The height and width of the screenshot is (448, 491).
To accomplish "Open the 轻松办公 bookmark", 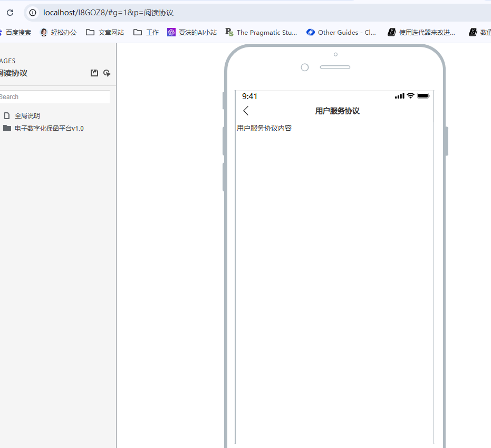I will (x=59, y=32).
